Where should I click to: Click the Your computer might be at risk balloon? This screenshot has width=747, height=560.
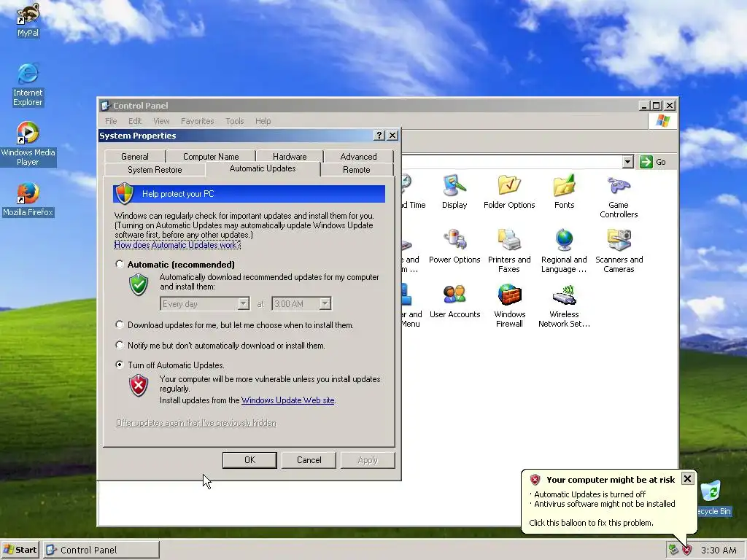tap(609, 502)
